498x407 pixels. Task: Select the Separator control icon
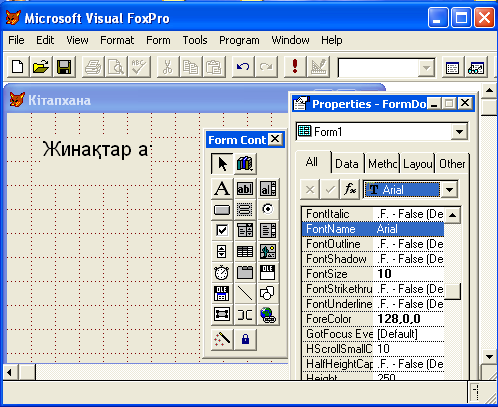point(245,314)
